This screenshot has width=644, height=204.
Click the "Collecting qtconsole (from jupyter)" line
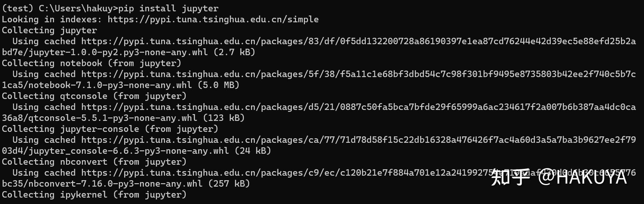point(94,96)
